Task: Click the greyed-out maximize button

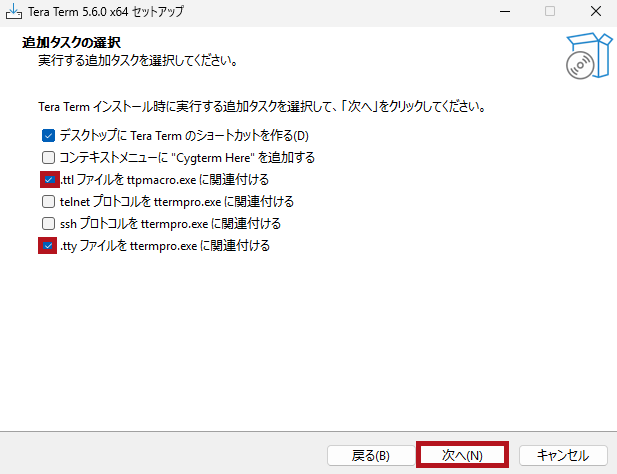Action: (x=549, y=11)
